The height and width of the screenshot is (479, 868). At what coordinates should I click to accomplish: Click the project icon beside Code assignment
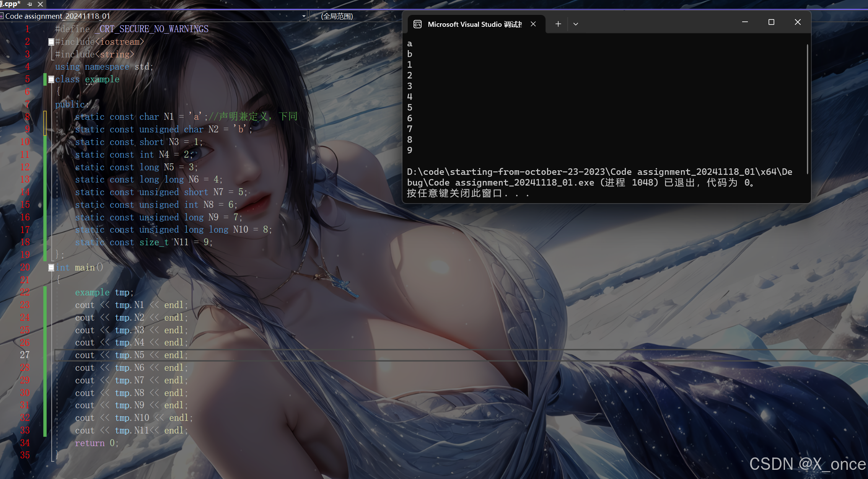2,16
